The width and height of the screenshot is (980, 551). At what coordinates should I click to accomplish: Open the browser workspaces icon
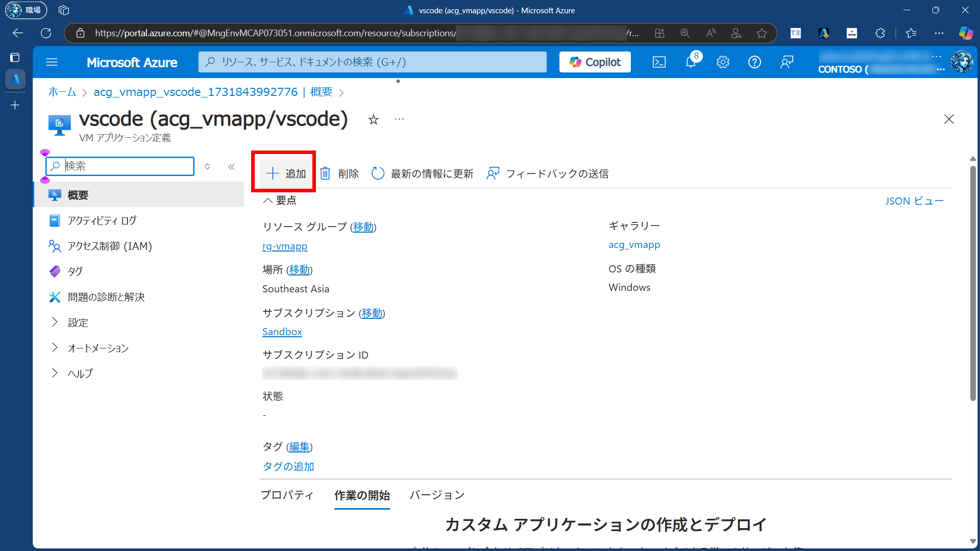(64, 10)
